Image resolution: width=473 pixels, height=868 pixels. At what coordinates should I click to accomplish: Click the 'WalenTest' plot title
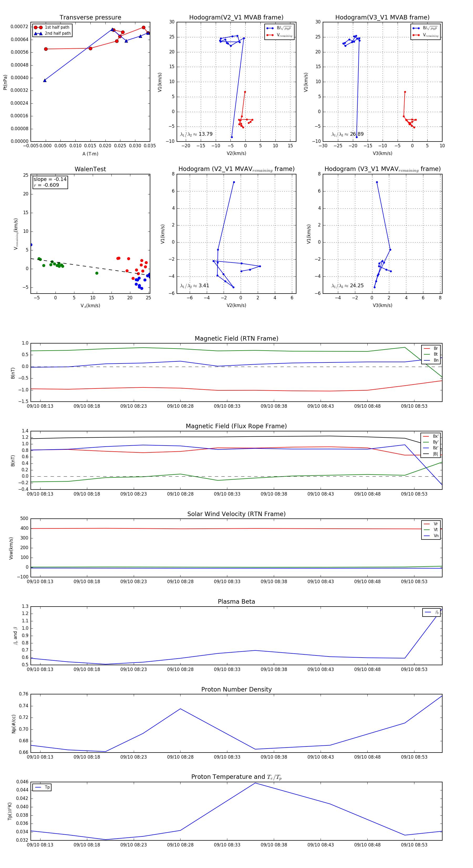click(x=90, y=169)
